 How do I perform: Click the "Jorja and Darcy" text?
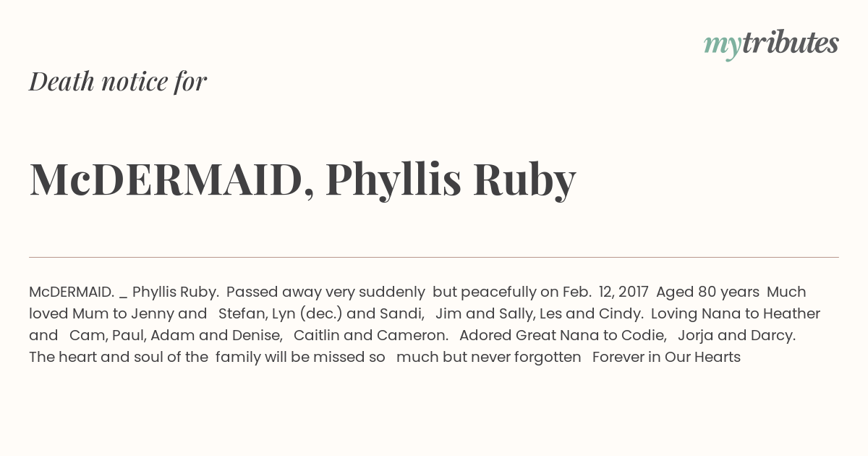click(736, 335)
